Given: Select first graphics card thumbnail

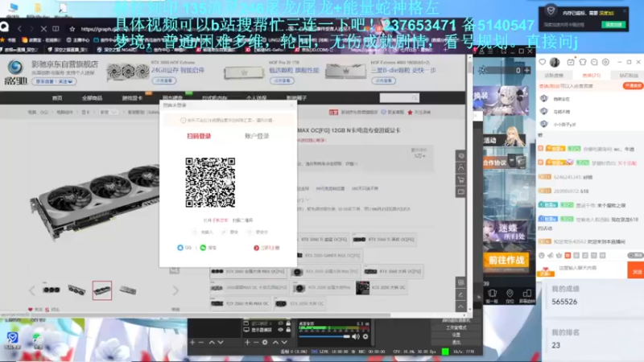Looking at the screenshot, I should [52, 290].
